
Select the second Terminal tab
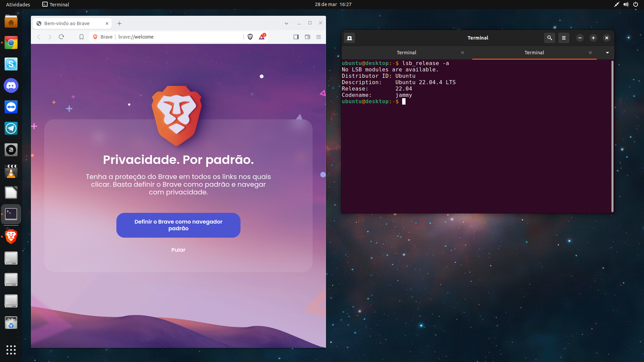(534, 53)
